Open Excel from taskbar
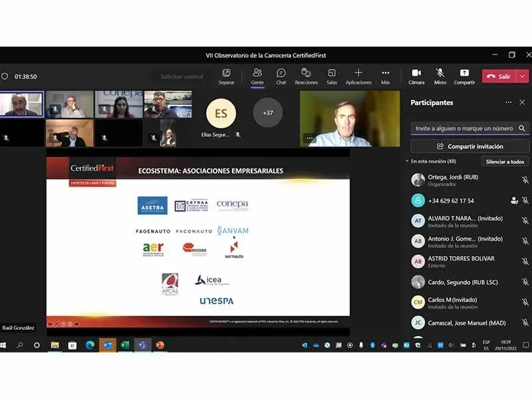This screenshot has width=532, height=399. pyautogui.click(x=125, y=345)
